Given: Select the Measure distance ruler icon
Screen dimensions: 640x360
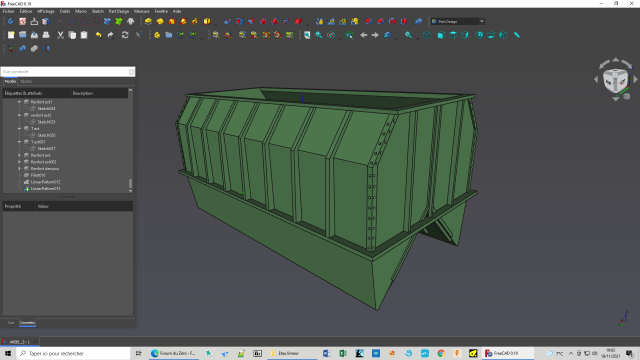Looking at the screenshot, I should tap(517, 35).
